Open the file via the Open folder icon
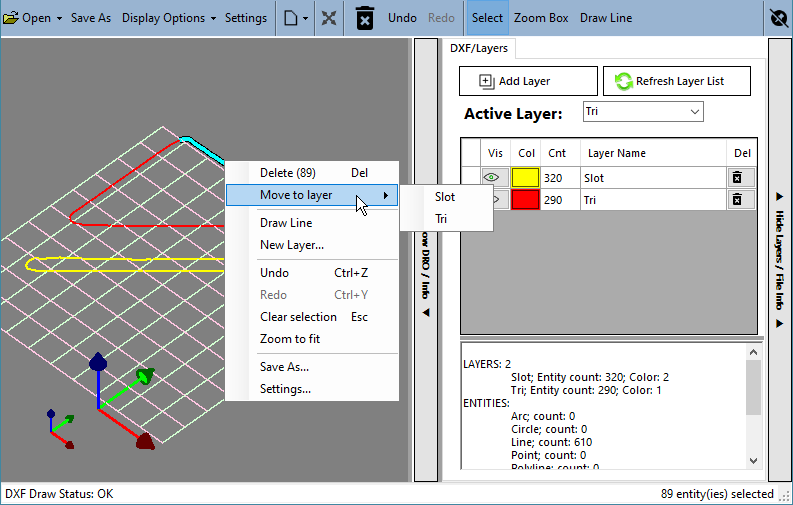 click(10, 18)
